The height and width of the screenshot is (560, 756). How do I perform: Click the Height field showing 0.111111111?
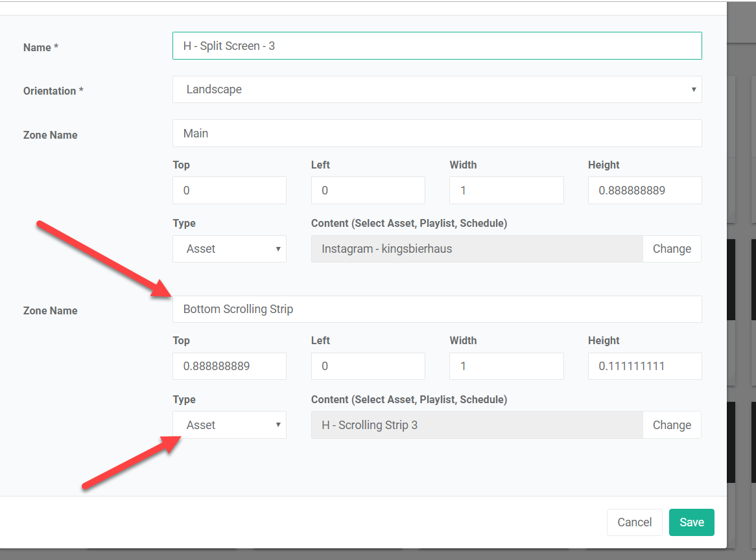[644, 366]
